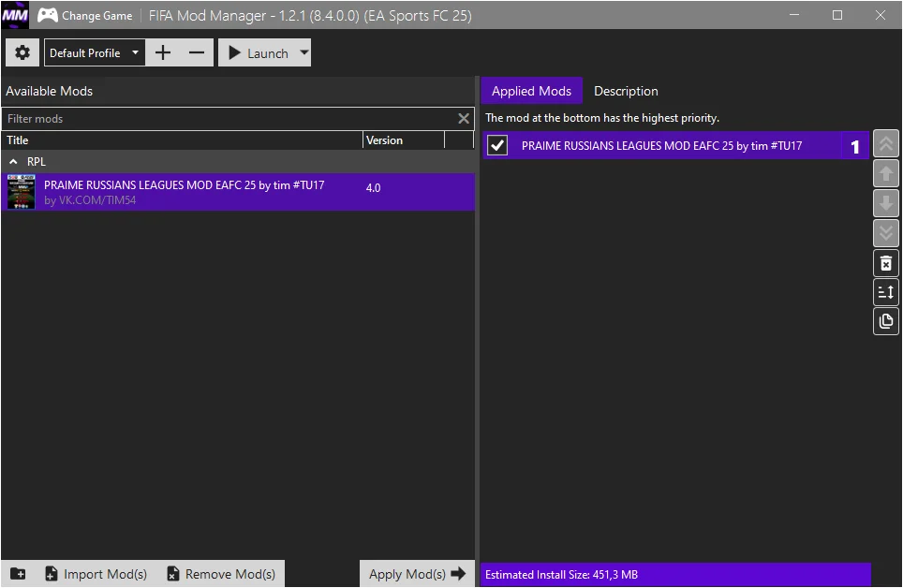Open the settings gear button
903x588 pixels.
pyautogui.click(x=22, y=53)
